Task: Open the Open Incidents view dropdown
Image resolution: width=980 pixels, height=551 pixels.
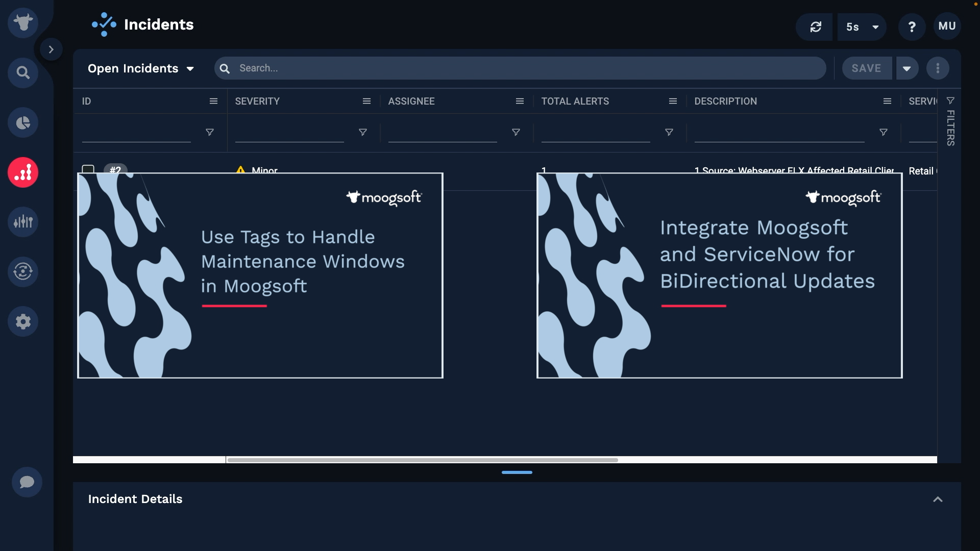Action: coord(141,68)
